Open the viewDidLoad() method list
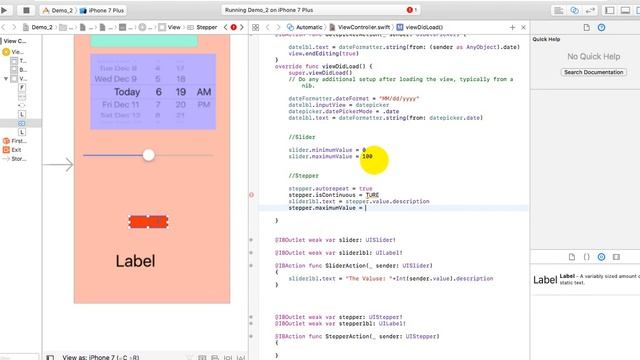The image size is (640, 360). click(x=420, y=27)
